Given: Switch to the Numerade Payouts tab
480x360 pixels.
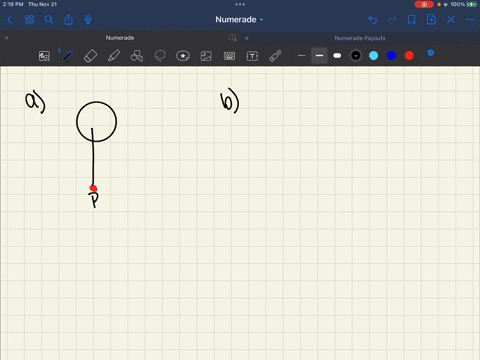Looking at the screenshot, I should (360, 38).
